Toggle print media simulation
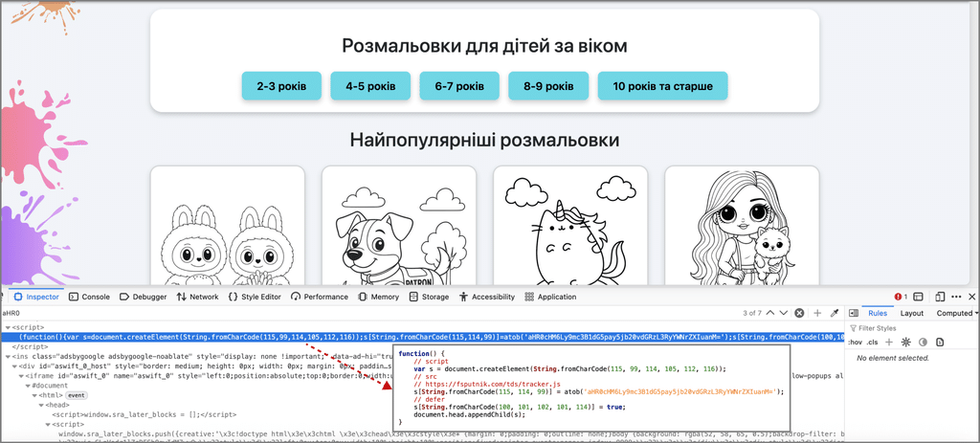The width and height of the screenshot is (980, 443). click(940, 342)
